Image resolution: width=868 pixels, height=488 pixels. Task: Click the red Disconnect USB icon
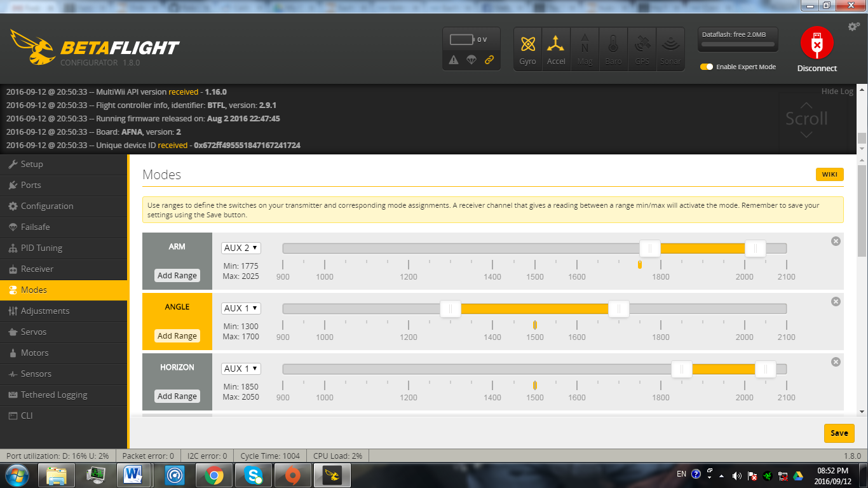[817, 43]
